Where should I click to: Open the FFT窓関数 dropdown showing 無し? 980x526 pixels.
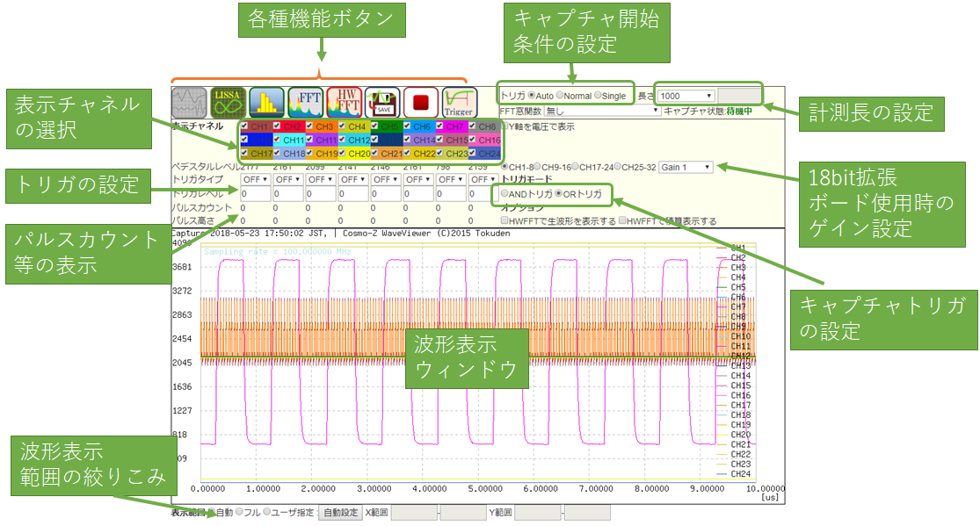(x=601, y=112)
